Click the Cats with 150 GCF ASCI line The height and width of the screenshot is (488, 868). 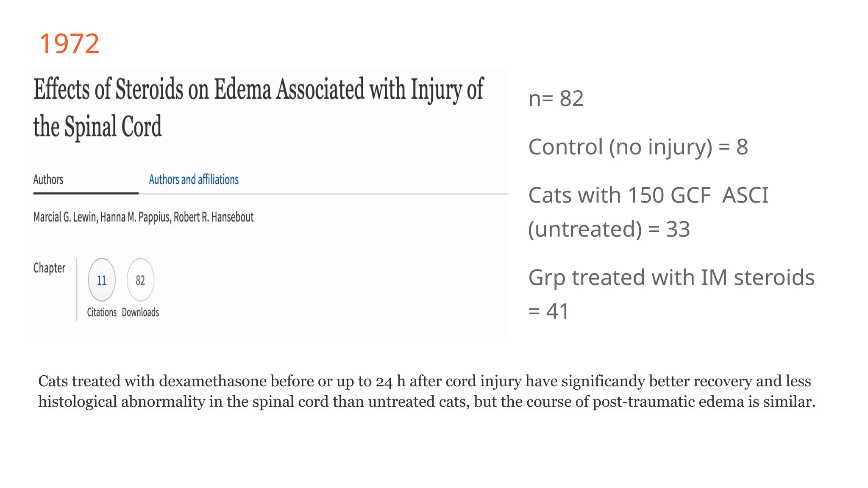(x=648, y=195)
